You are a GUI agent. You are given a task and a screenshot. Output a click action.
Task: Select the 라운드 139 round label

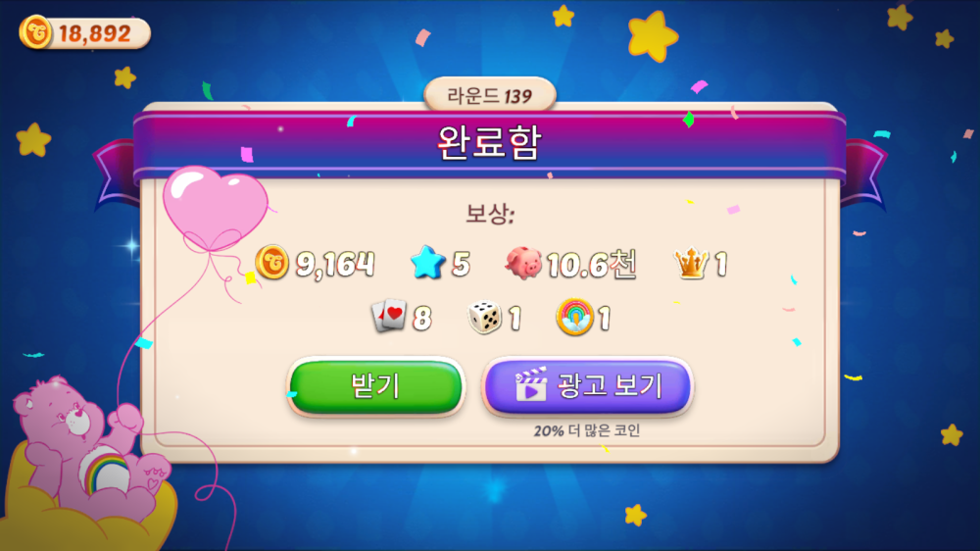490,96
